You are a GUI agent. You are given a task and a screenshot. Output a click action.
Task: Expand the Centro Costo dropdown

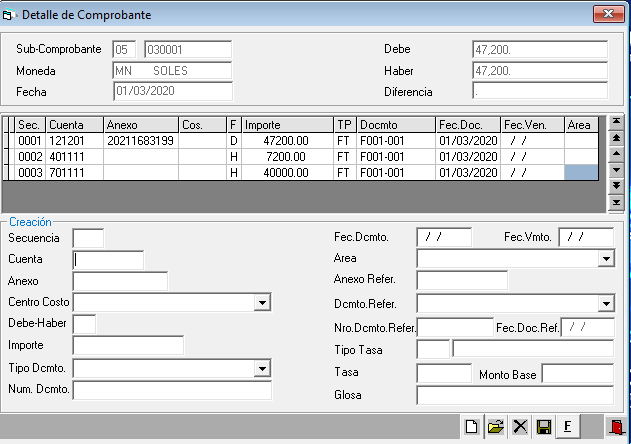pyautogui.click(x=262, y=302)
